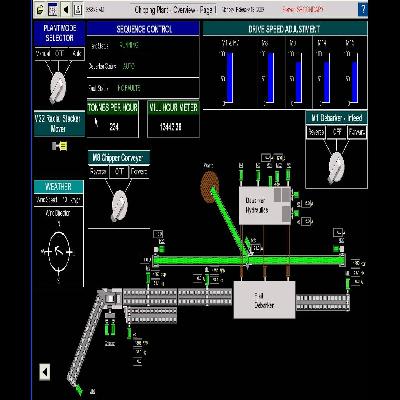
Task: Adjust the fifth drive speed bar
Action: point(355,82)
